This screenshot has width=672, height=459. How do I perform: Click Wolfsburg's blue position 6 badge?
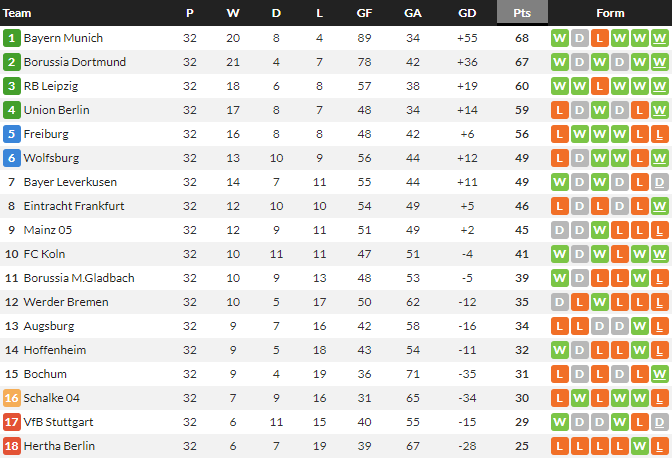click(12, 158)
